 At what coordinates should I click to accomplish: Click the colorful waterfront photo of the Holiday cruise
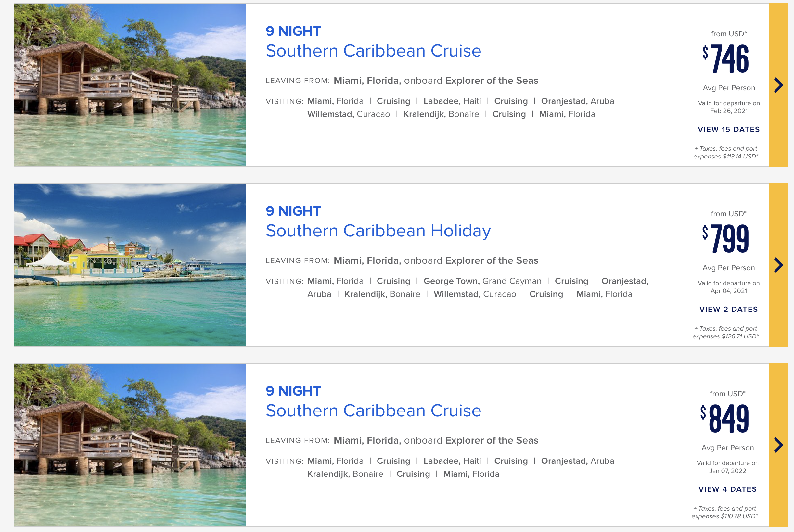pos(130,265)
